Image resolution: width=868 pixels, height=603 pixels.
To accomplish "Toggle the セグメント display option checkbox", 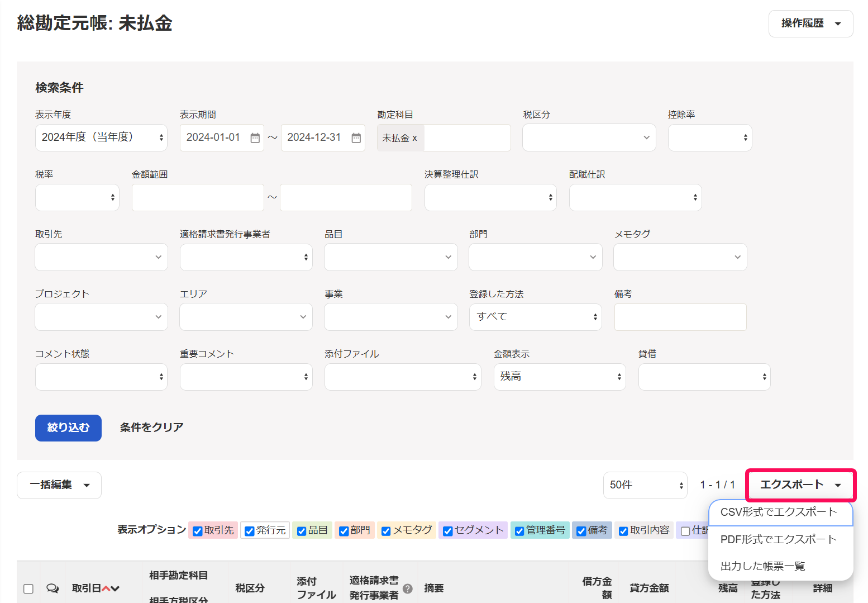I will click(x=447, y=531).
